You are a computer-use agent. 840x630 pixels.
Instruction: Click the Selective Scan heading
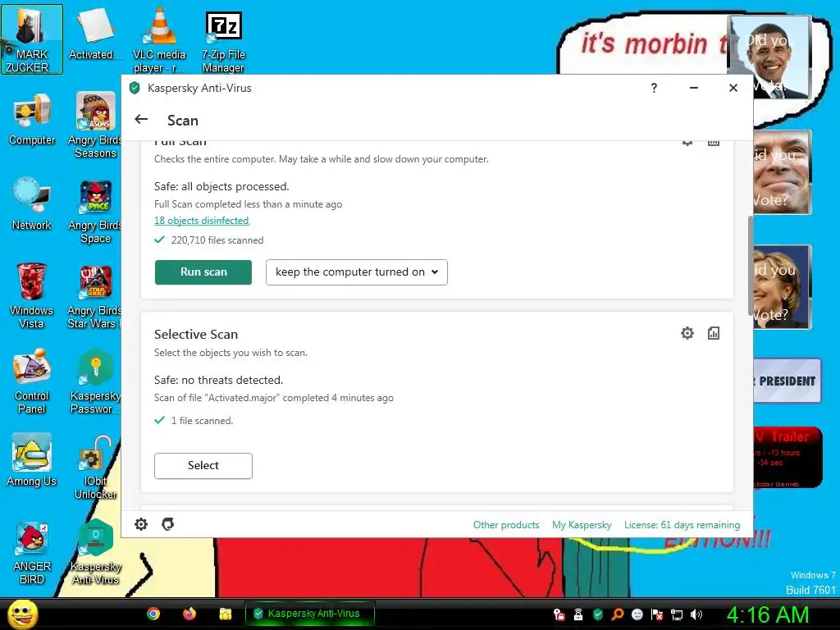point(196,335)
